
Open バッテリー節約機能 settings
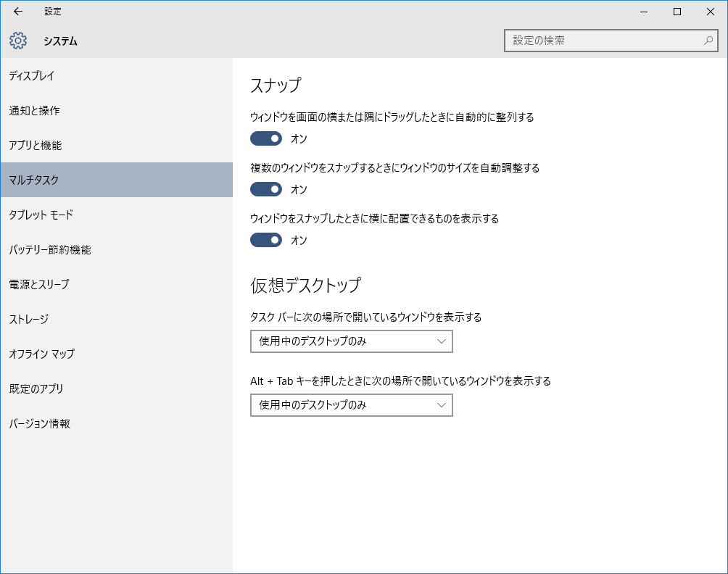(117, 249)
